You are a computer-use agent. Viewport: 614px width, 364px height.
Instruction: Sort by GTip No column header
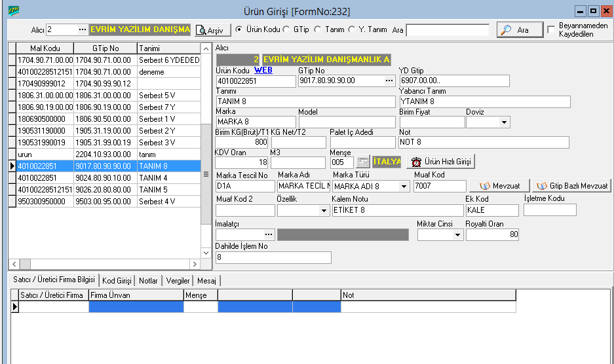click(x=106, y=48)
